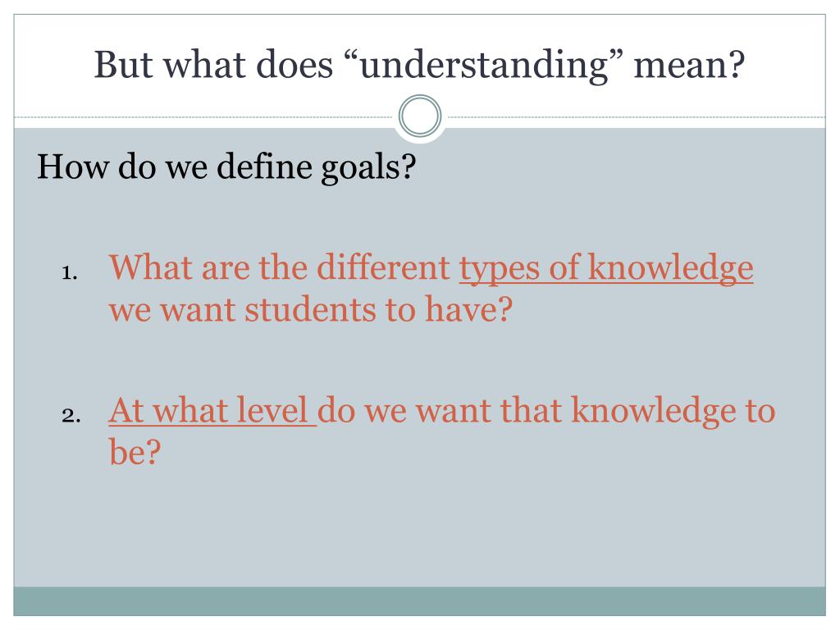Click the word "be?" on last line
The height and width of the screenshot is (630, 840).
coord(135,451)
